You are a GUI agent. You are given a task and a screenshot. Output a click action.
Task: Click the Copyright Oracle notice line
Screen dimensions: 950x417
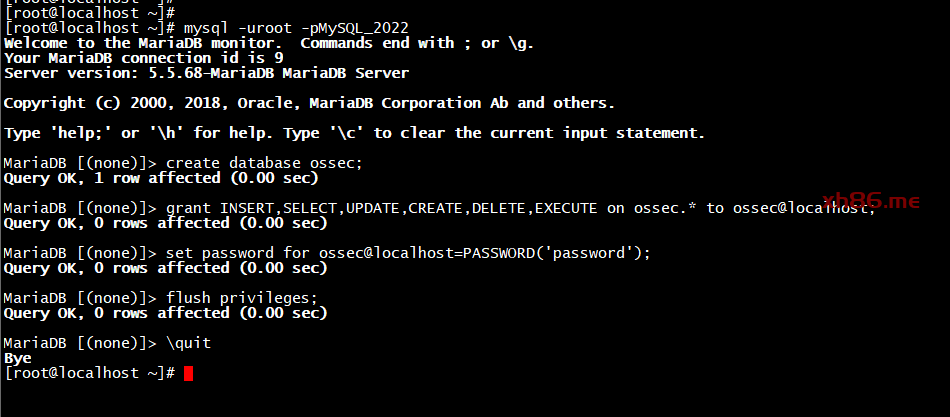click(x=309, y=103)
